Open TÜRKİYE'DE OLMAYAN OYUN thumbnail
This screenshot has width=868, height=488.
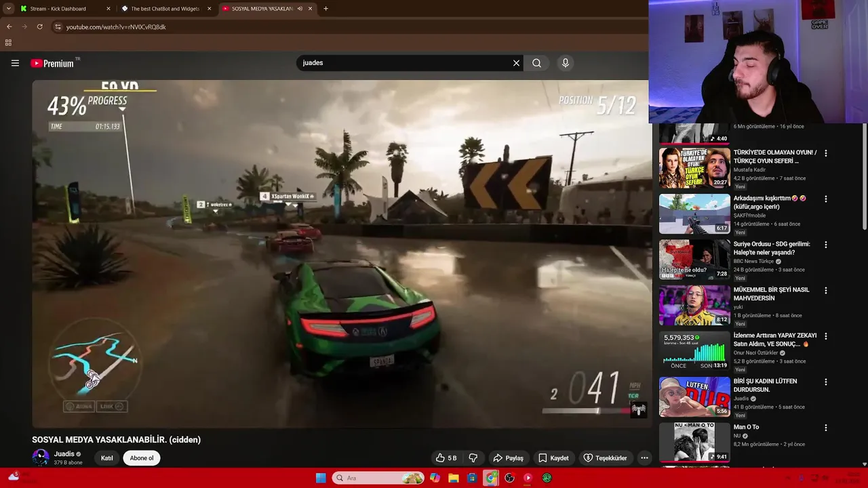tap(694, 168)
